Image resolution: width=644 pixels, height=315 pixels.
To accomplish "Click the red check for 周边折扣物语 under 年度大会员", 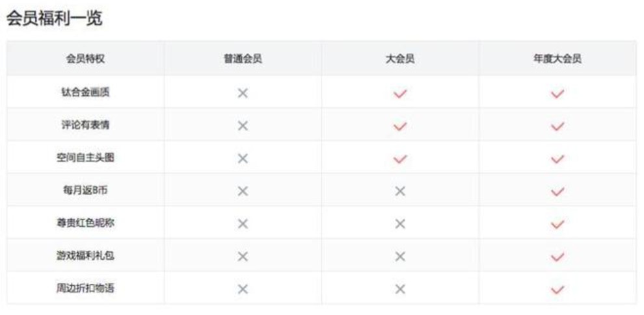I will coord(557,290).
